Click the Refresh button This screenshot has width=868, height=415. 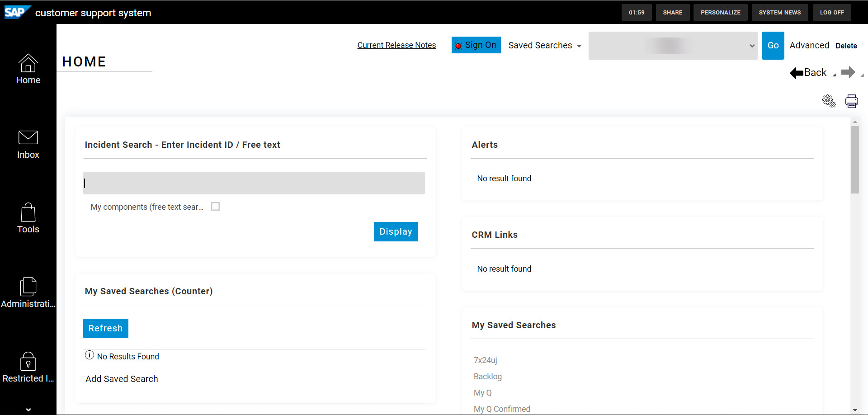[x=106, y=328]
